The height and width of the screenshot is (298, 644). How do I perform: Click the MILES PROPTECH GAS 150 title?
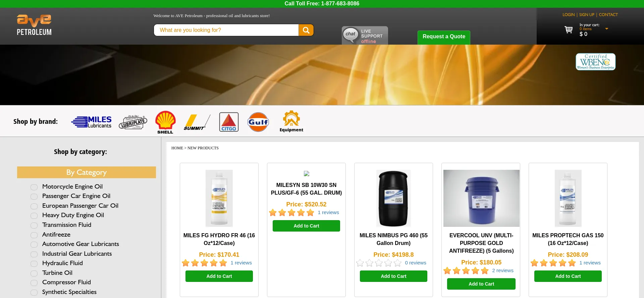[x=568, y=239]
